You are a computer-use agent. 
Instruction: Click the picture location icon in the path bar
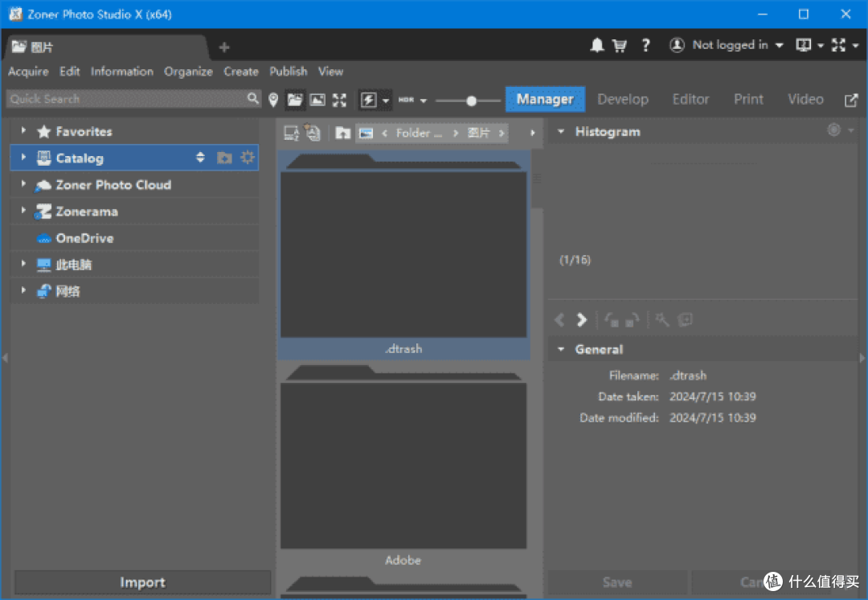[366, 133]
